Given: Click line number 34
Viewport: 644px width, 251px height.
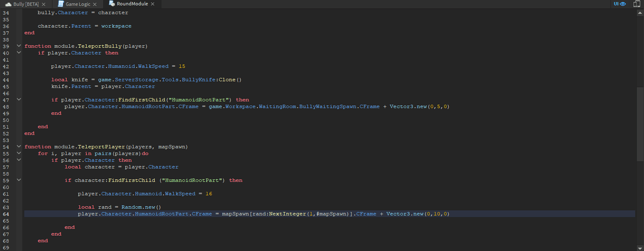Looking at the screenshot, I should click(6, 13).
